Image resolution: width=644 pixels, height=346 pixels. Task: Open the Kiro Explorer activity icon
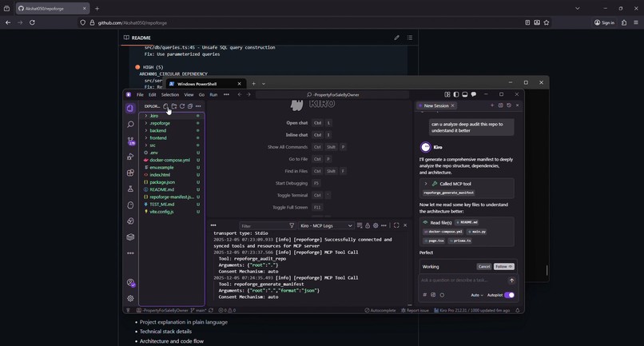pos(130,108)
